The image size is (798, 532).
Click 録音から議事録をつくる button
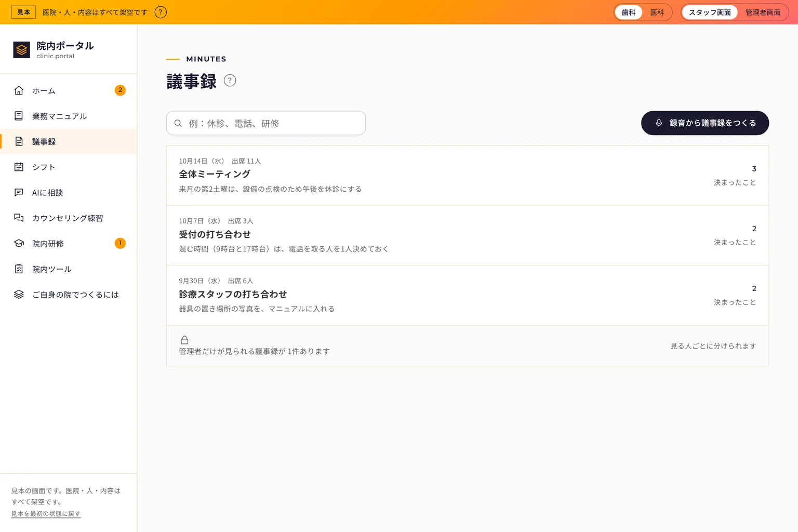click(x=705, y=123)
